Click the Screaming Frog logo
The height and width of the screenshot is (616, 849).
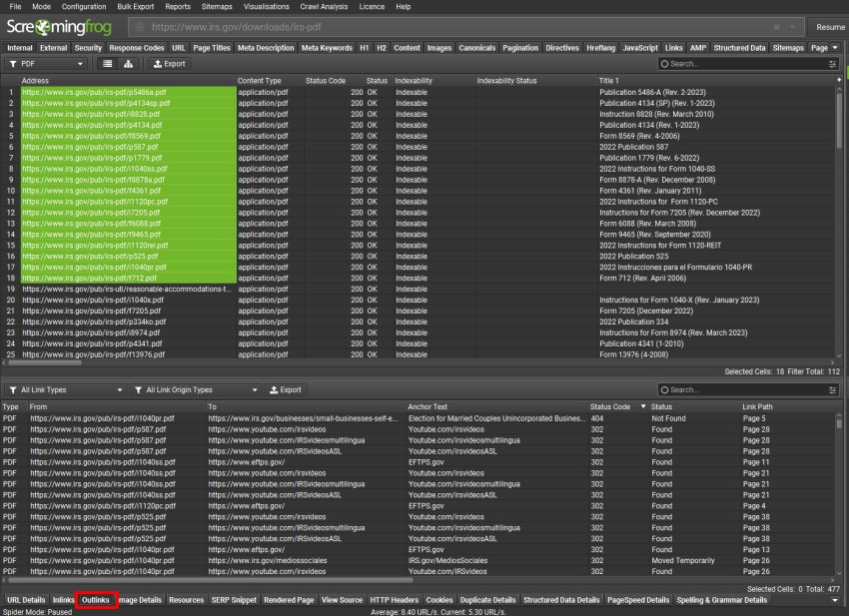[x=59, y=27]
